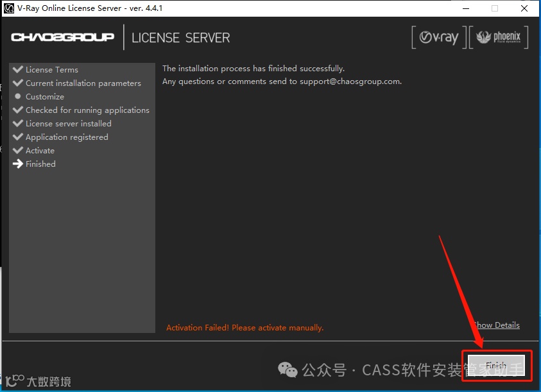Click the Activation Failed warning message

tap(245, 327)
